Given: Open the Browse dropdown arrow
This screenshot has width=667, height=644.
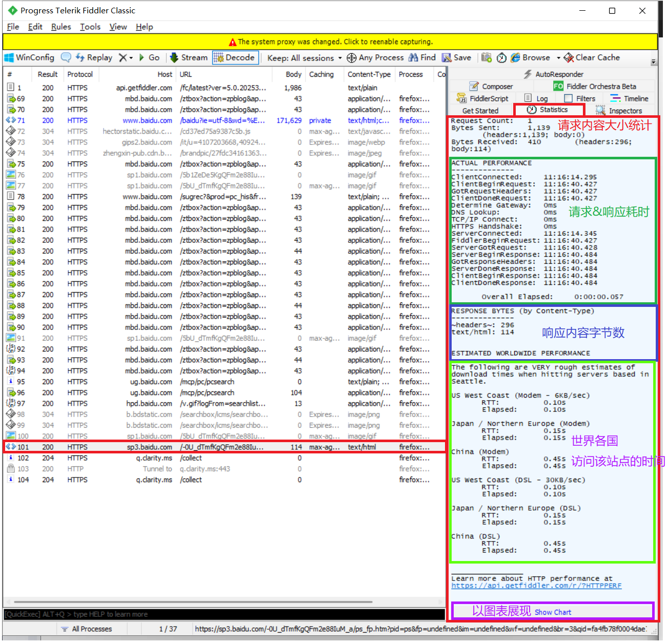Looking at the screenshot, I should 558,58.
